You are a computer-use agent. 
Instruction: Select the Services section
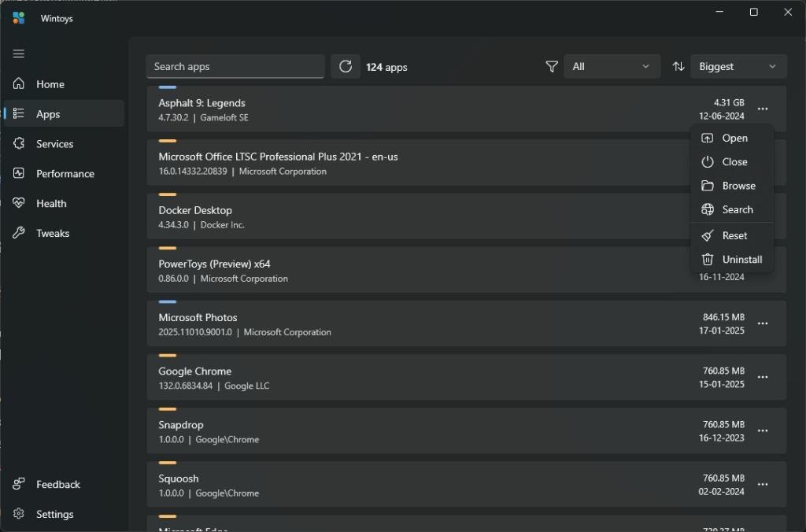click(53, 143)
